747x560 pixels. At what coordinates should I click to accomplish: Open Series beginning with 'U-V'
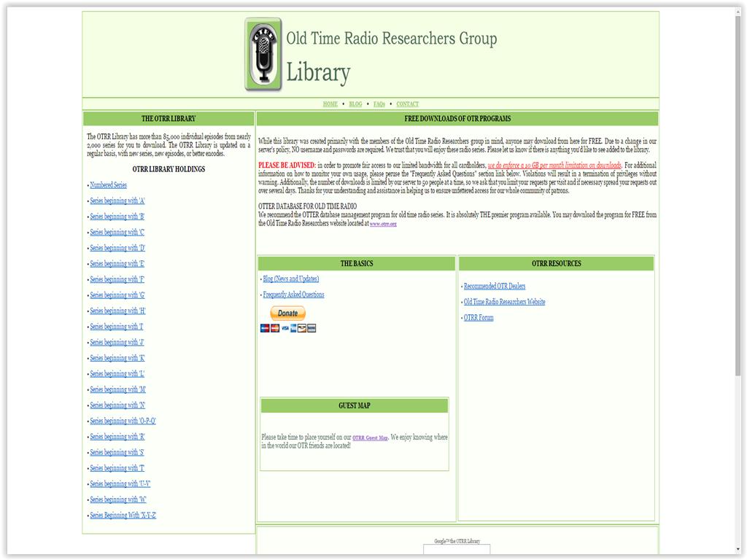click(120, 483)
